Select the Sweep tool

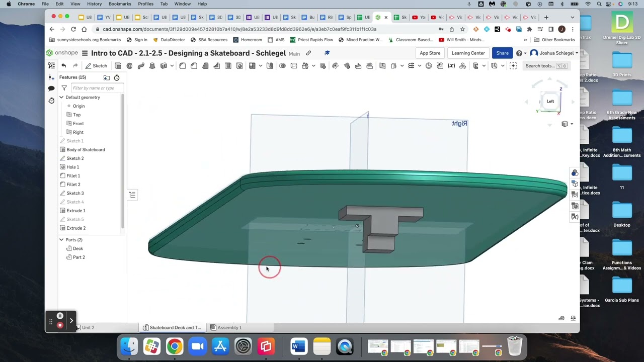click(x=141, y=66)
